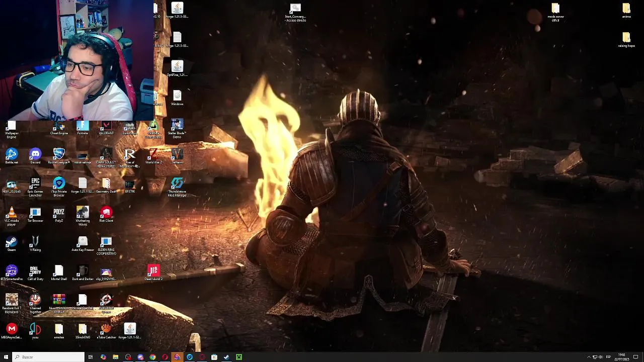Image resolution: width=644 pixels, height=362 pixels.
Task: Switch the ESP input language indicator
Action: tap(609, 357)
